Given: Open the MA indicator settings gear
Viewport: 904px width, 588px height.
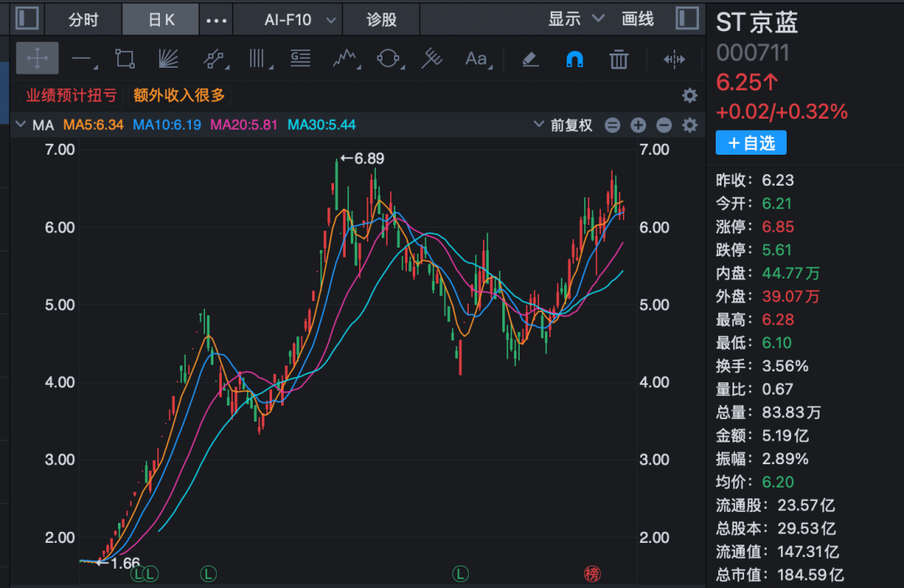Looking at the screenshot, I should [x=690, y=125].
